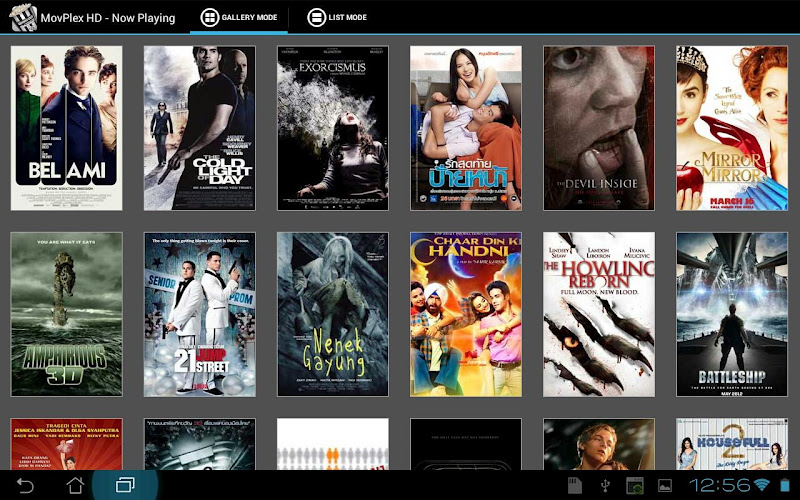Viewport: 800px width, 500px height.
Task: Tap the battery status icon
Action: tap(784, 485)
